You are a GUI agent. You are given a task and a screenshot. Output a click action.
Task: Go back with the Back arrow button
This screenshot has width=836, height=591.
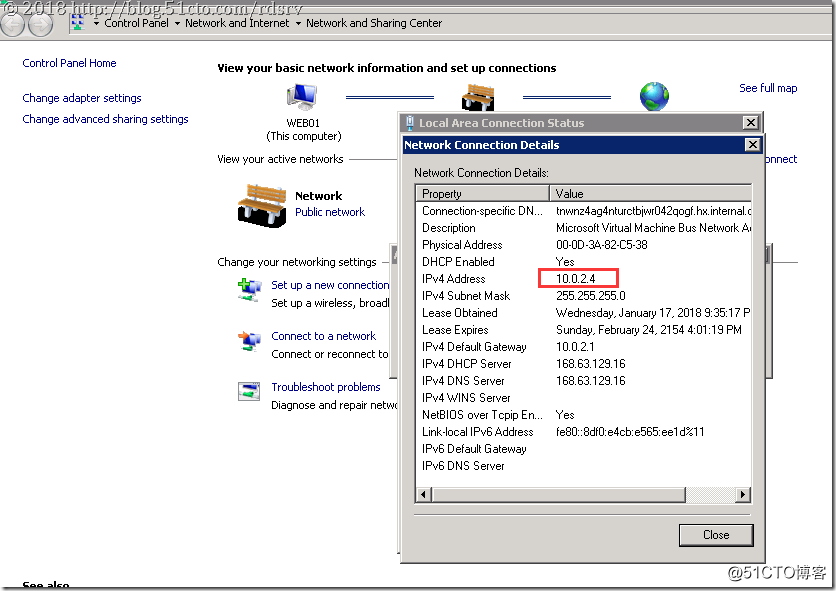coord(12,24)
